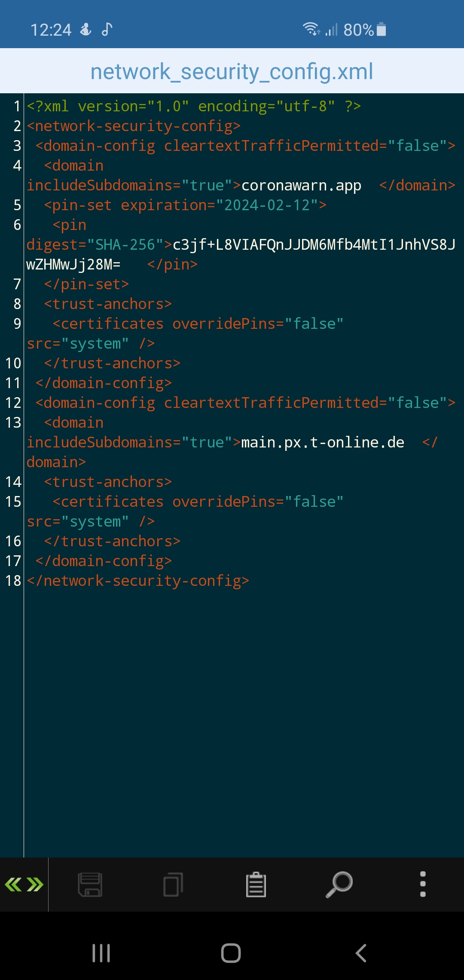Tap the pin-set expiration date 2024-02-12

pos(267,205)
